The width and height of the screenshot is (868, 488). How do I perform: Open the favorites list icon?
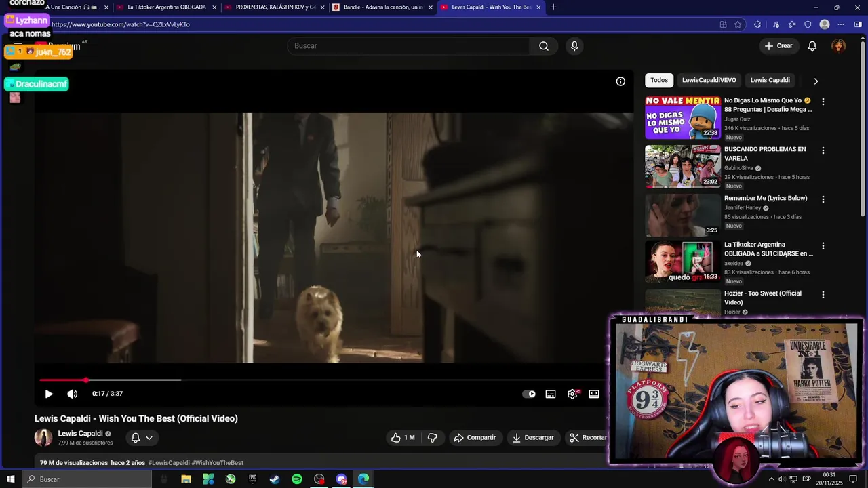(792, 24)
